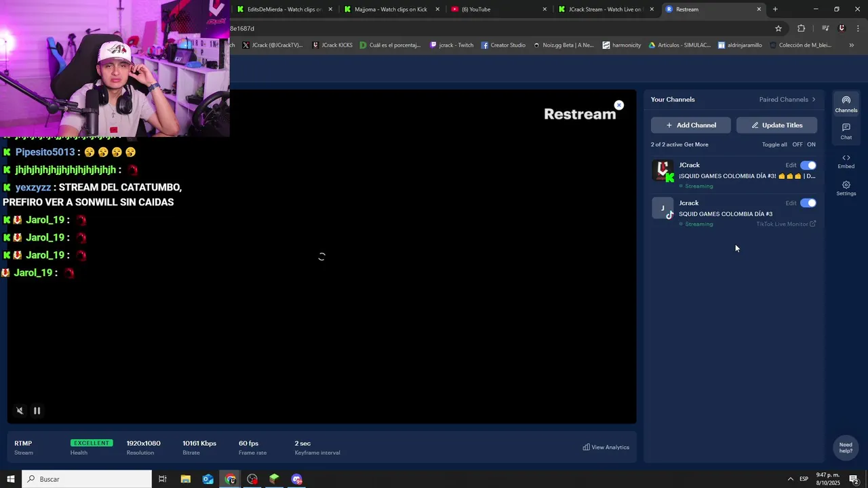Screen dimensions: 868x488
Task: Open aldrinjaramillo bookmark
Action: [740, 45]
